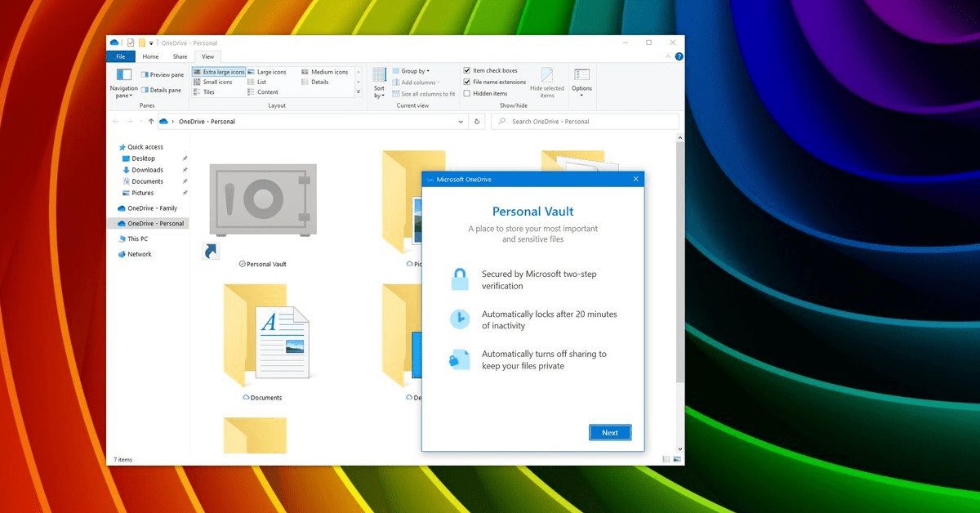This screenshot has width=980, height=513.
Task: Go up one level with up arrow
Action: coord(151,121)
